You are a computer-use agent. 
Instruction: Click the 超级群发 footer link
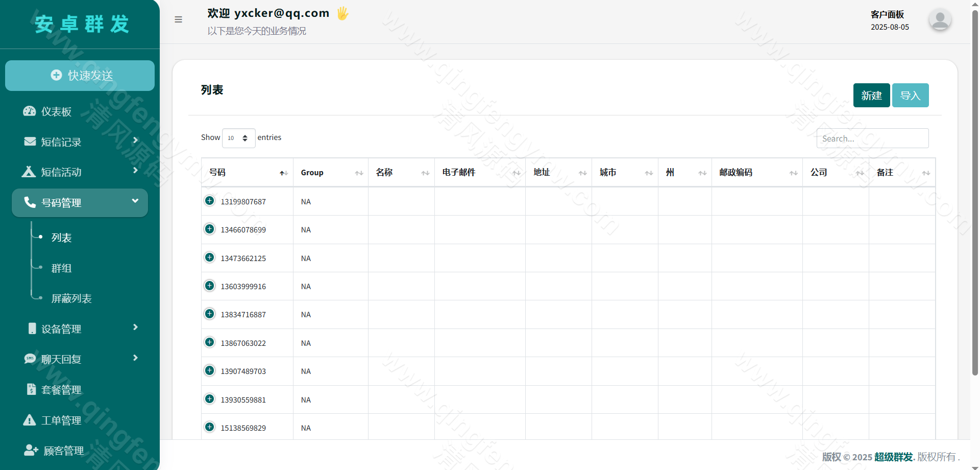[893, 457]
